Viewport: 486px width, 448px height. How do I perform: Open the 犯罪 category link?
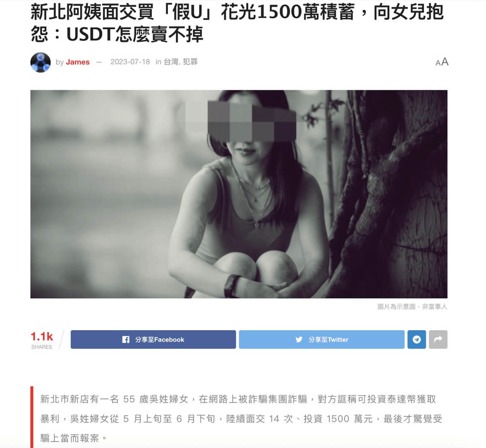coord(190,62)
